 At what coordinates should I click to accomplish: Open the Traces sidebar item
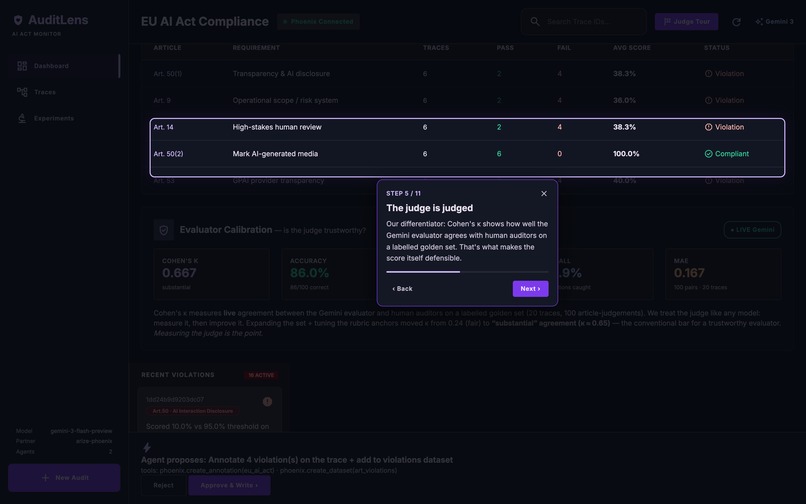point(64,92)
